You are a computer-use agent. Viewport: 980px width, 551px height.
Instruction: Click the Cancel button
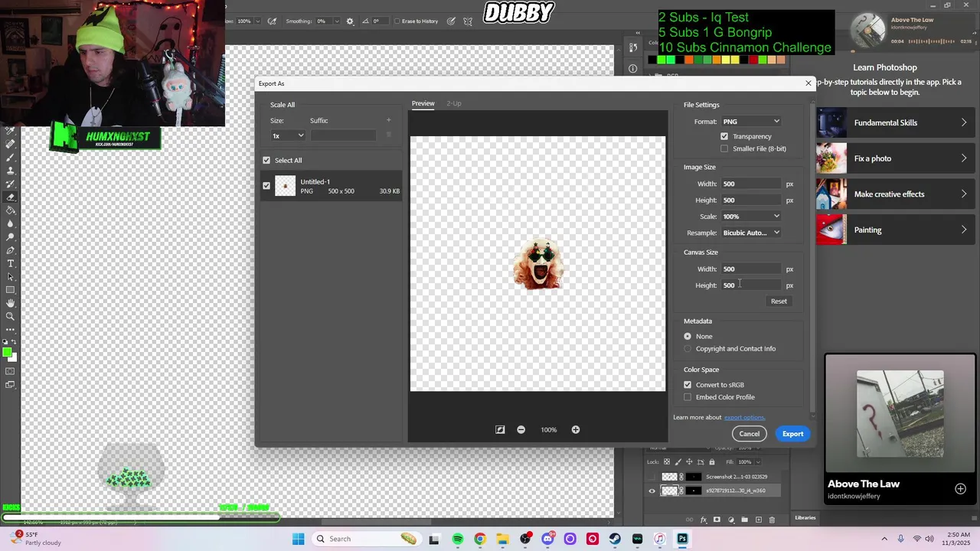tap(750, 434)
